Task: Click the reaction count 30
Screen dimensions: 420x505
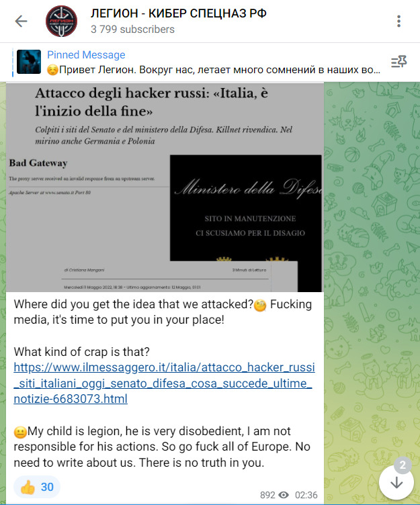Action: (x=47, y=487)
